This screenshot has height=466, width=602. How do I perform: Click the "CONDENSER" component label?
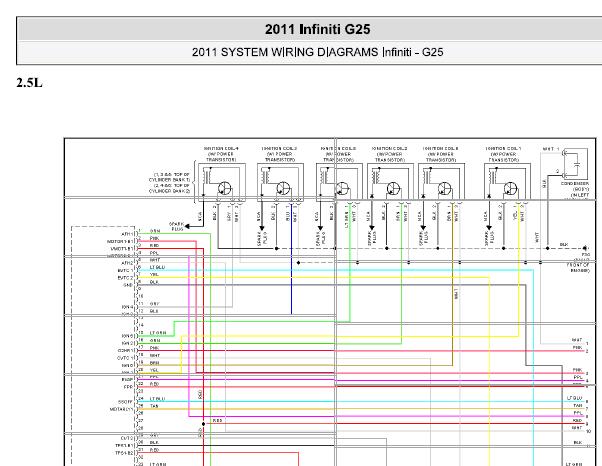(575, 184)
